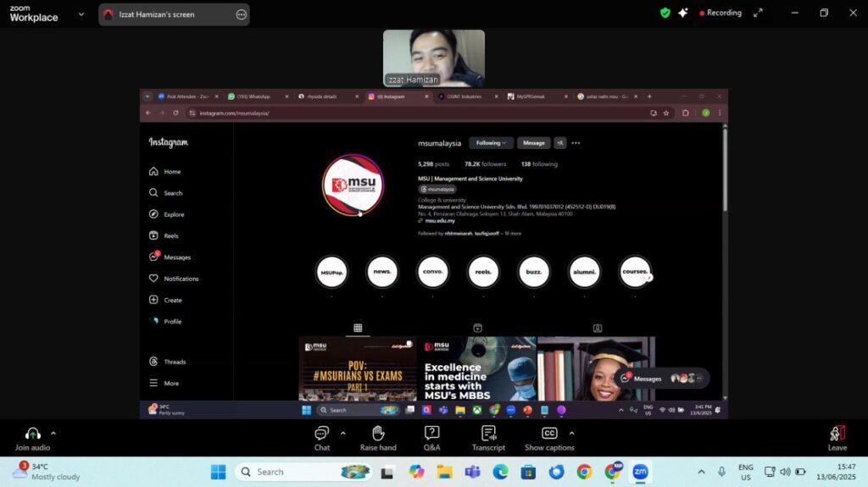868x487 pixels.
Task: Open Windows Start menu on taskbar
Action: coord(218,472)
